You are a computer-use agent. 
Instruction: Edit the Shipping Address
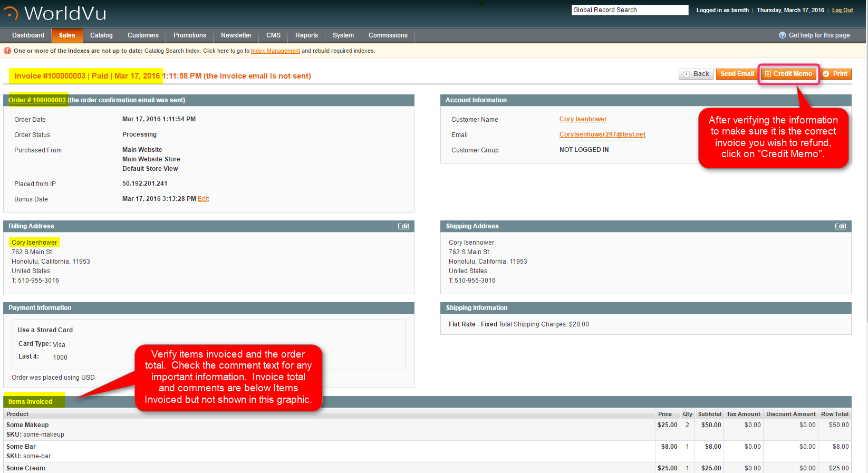point(840,226)
